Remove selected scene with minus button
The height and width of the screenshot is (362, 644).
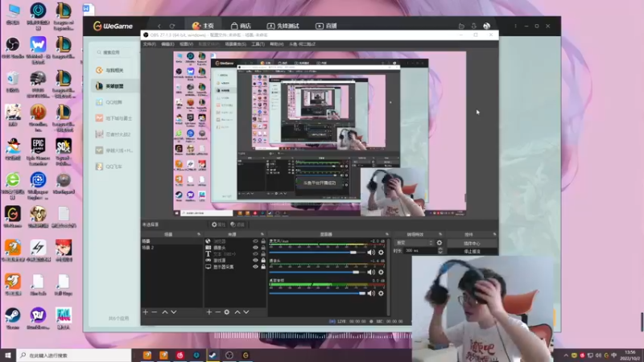click(155, 312)
